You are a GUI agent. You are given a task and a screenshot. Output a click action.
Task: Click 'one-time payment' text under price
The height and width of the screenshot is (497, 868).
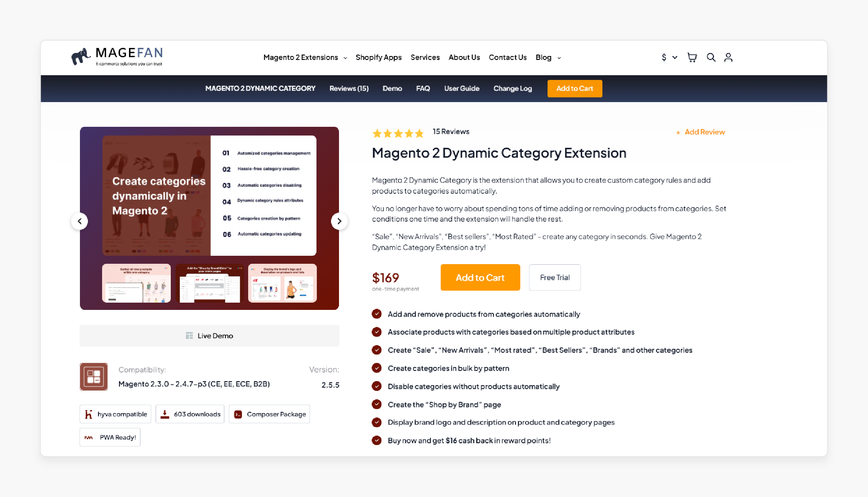pyautogui.click(x=395, y=289)
